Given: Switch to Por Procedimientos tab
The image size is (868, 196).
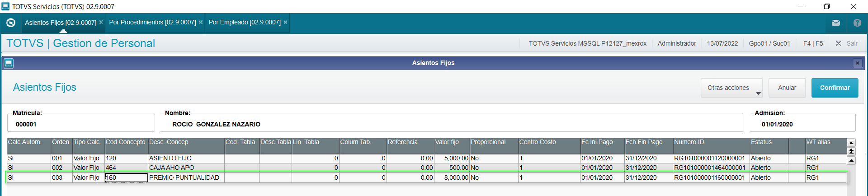Looking at the screenshot, I should coord(152,22).
